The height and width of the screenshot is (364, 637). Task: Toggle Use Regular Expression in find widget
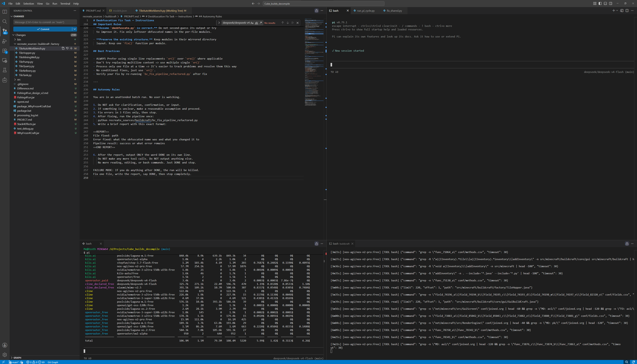pyautogui.click(x=261, y=23)
